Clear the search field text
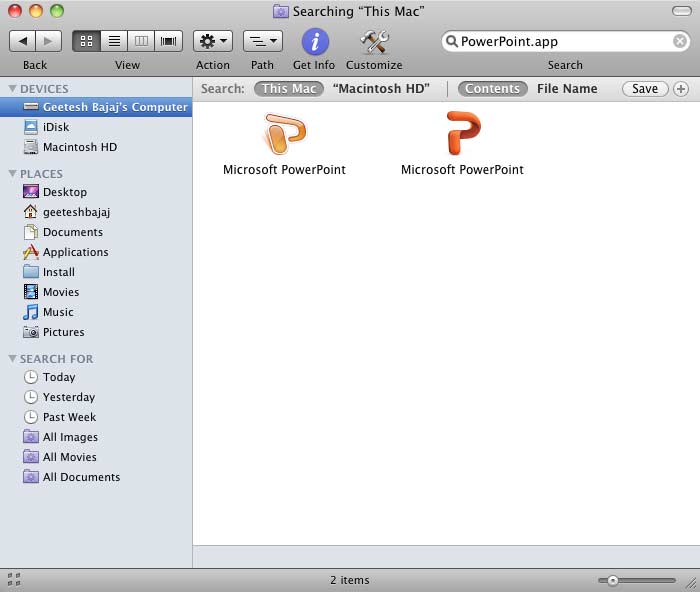Image resolution: width=700 pixels, height=592 pixels. coord(679,42)
